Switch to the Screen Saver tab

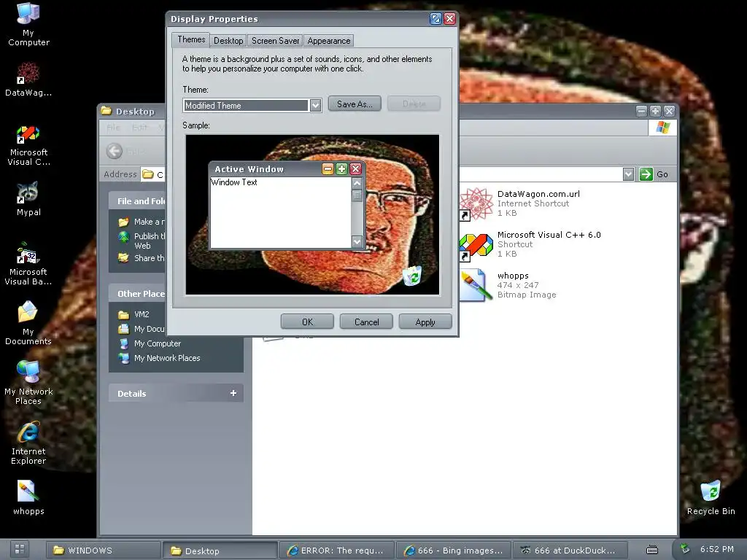click(x=275, y=41)
